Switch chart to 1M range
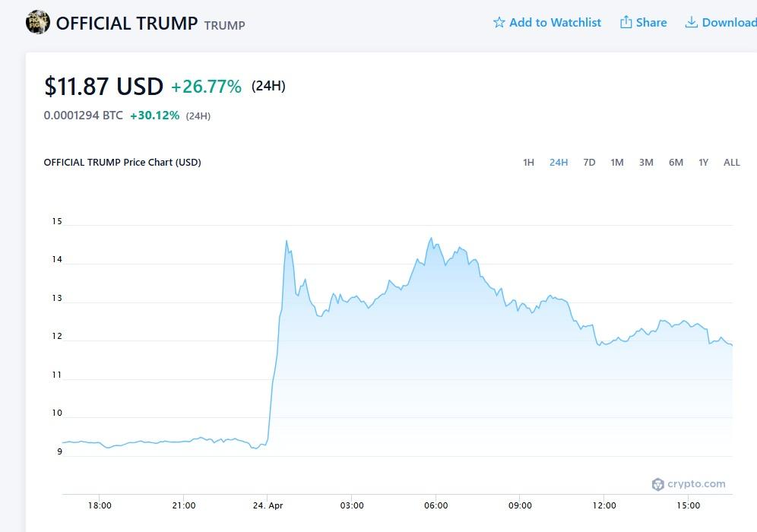757x532 pixels. click(617, 162)
